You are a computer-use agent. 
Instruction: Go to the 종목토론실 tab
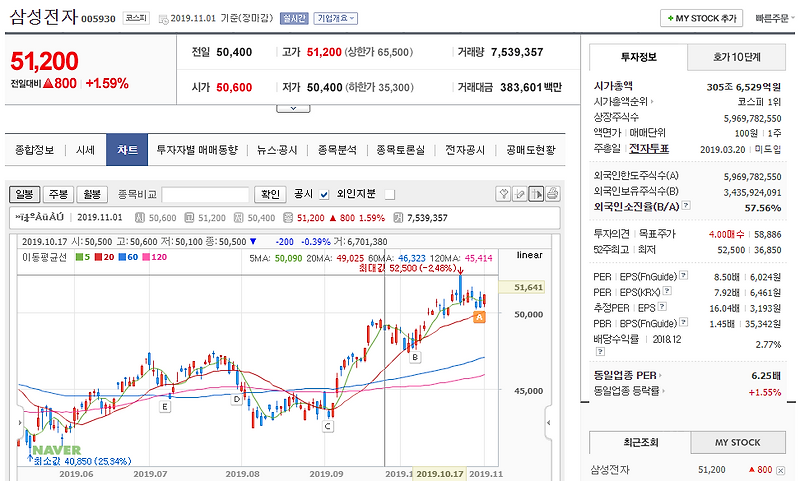pos(401,150)
